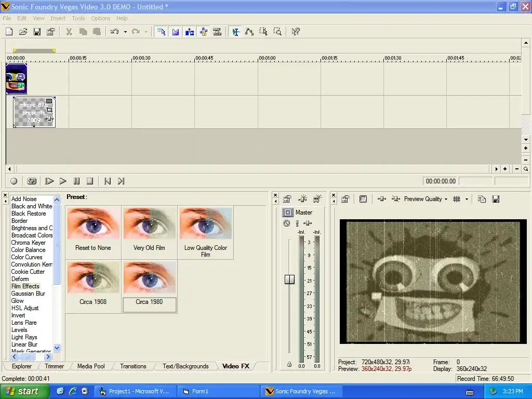Viewport: 532px width, 399px height.
Task: Select the Envelope Edit tool
Action: (x=249, y=32)
